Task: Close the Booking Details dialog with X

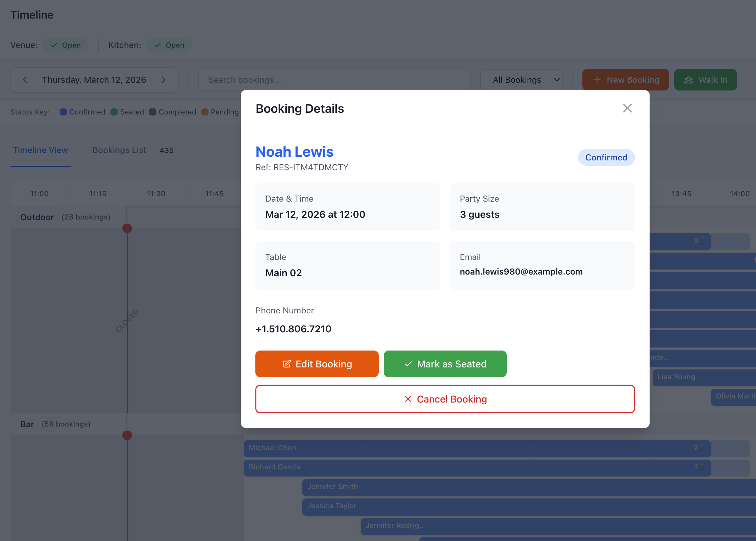Action: click(x=627, y=108)
